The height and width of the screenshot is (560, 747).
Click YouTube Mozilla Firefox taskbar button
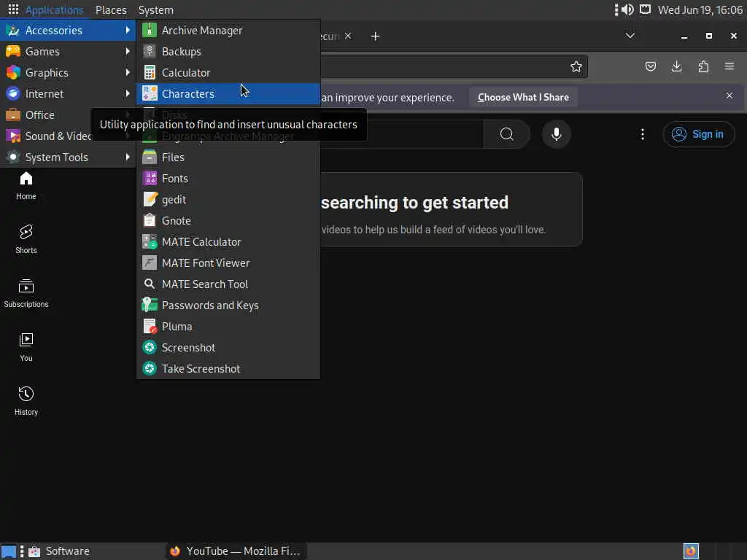click(x=236, y=551)
